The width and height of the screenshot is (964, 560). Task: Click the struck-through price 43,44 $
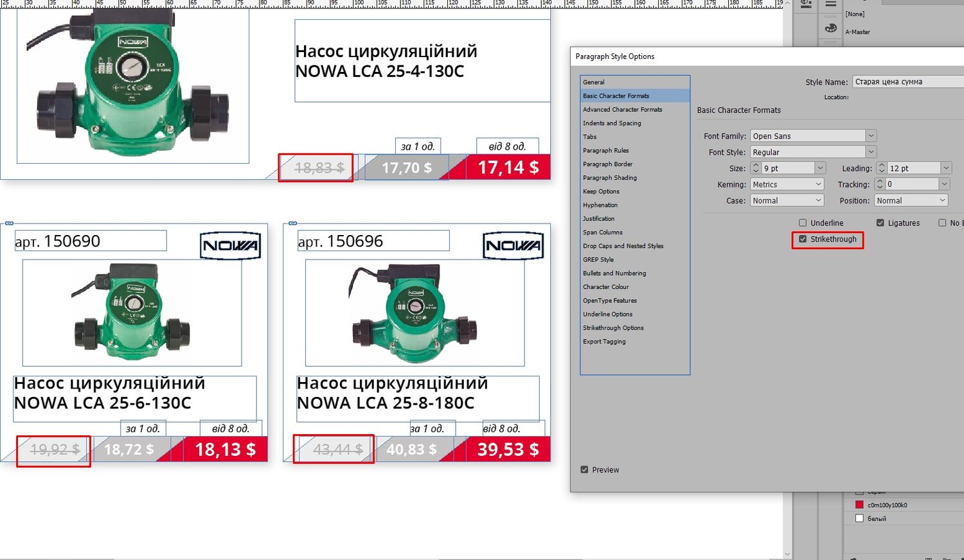coord(337,450)
